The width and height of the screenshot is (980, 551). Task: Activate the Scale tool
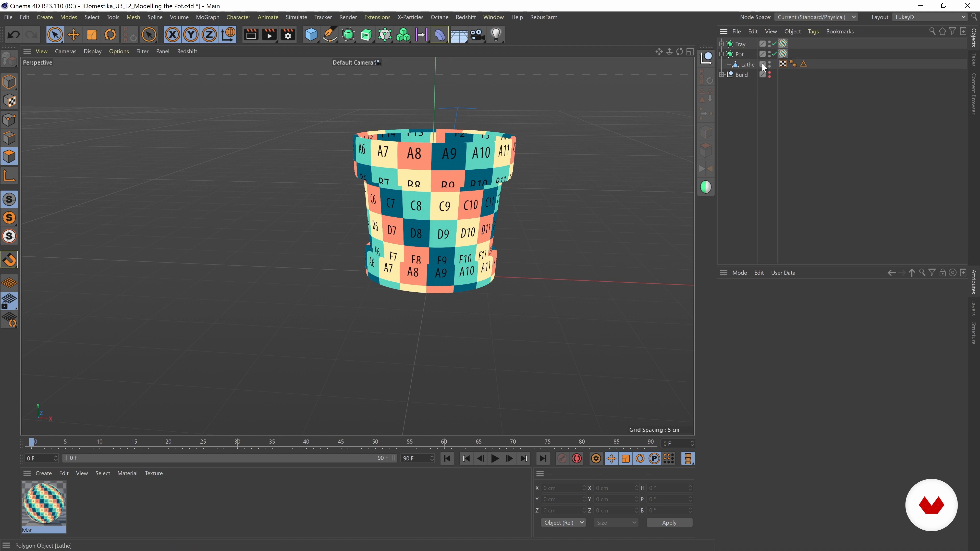pos(92,35)
